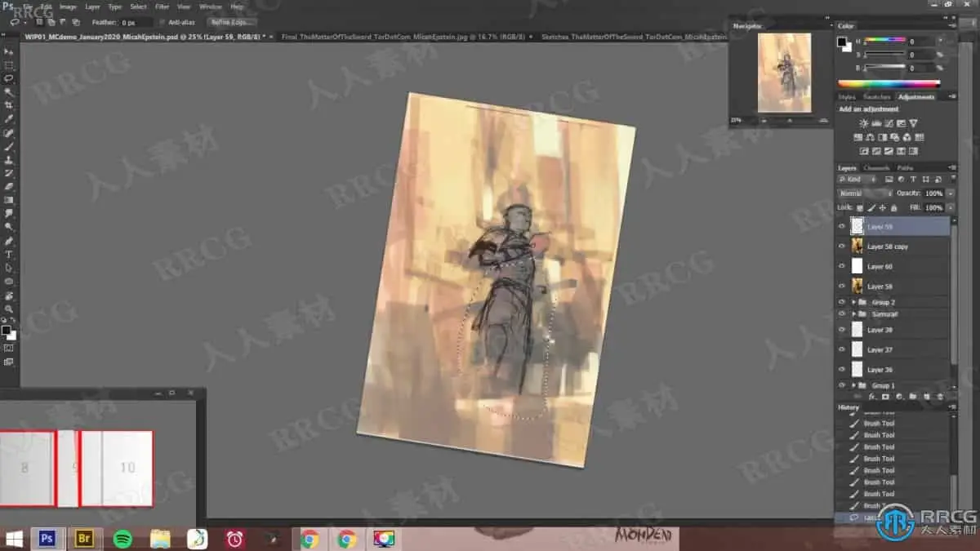
Task: Toggle visibility of Layer 58
Action: 842,286
